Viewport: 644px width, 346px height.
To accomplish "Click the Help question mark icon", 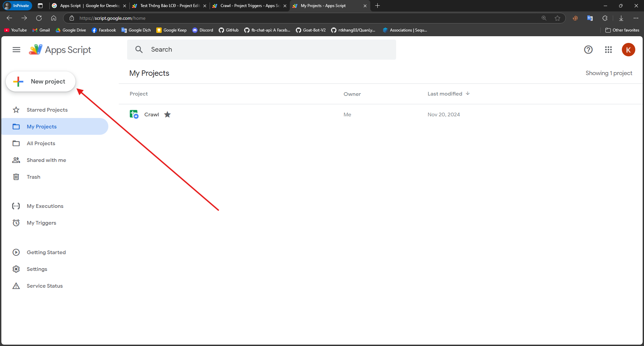I will (x=588, y=50).
